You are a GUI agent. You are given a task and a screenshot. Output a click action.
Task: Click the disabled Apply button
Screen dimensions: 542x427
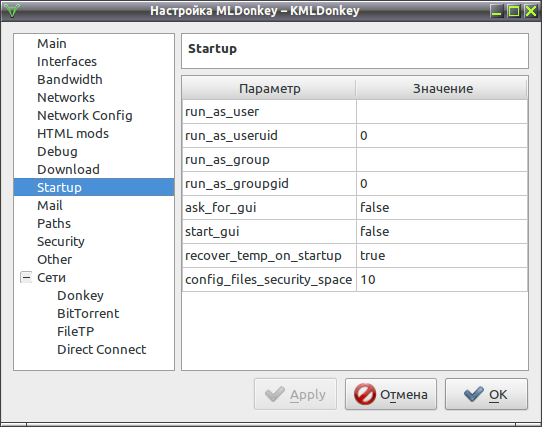(x=296, y=394)
